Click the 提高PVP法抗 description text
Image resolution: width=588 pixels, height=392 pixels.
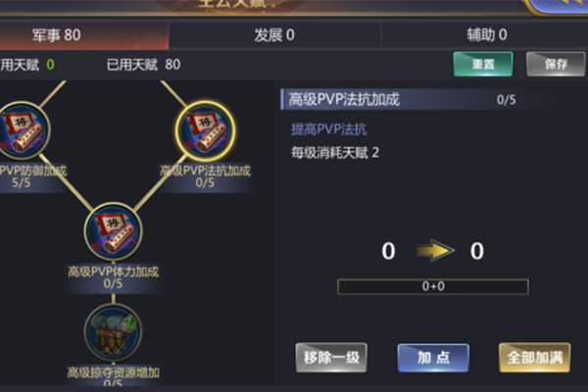pos(329,129)
